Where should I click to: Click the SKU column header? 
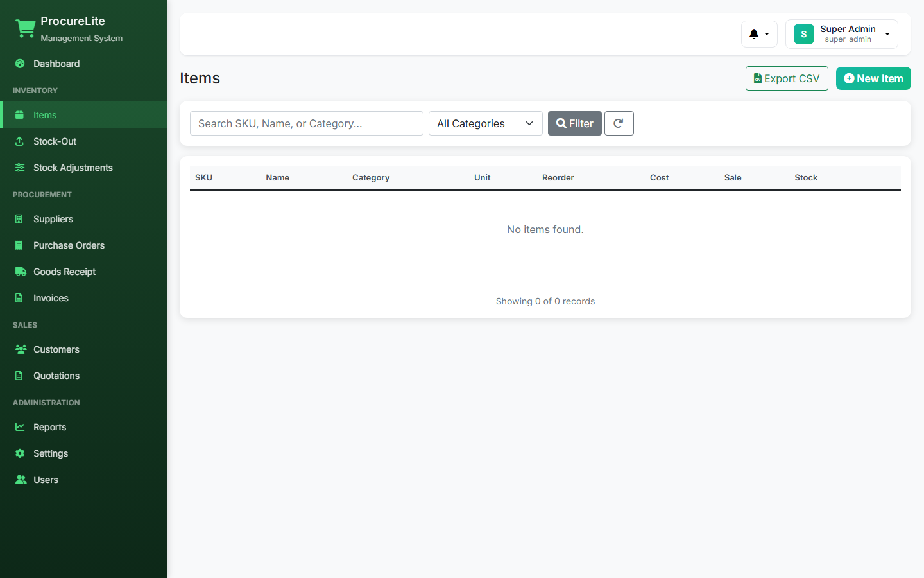(204, 178)
